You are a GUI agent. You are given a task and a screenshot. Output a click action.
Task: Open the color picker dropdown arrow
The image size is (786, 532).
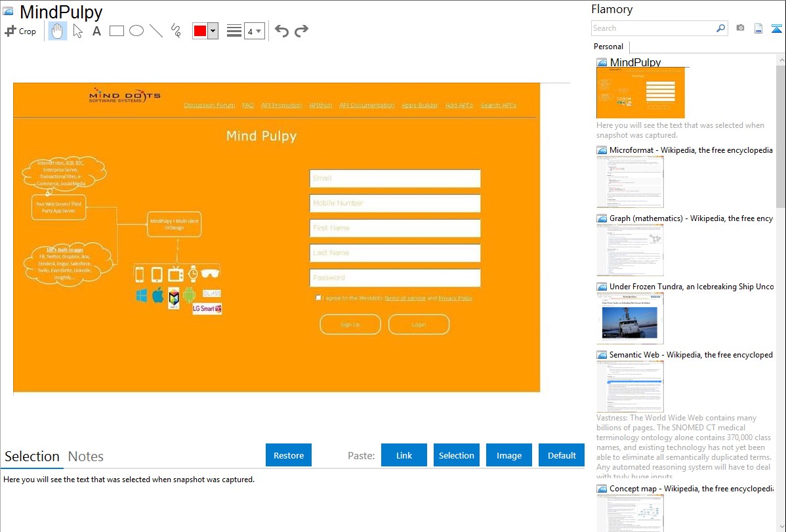[213, 31]
